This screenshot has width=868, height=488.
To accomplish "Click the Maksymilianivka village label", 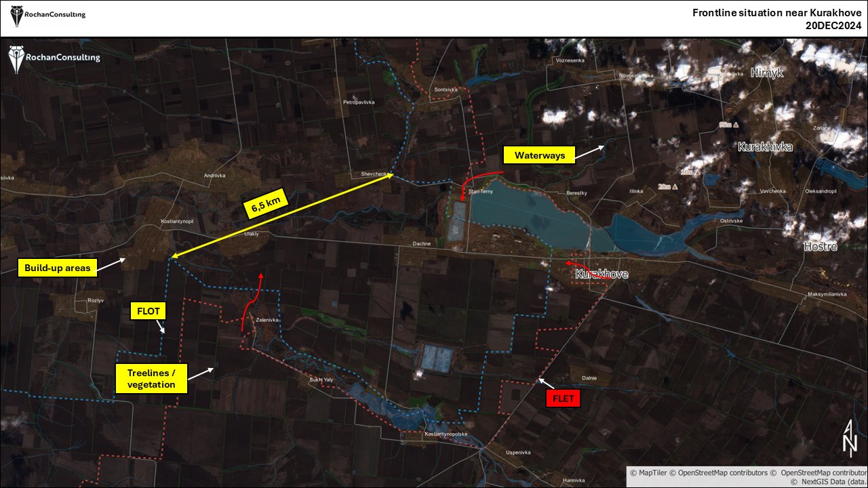I will (x=827, y=294).
